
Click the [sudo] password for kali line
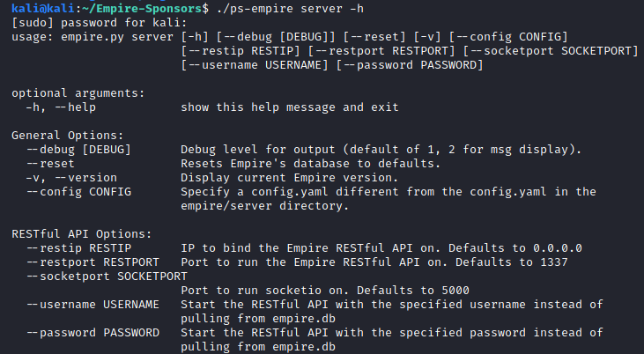click(99, 23)
